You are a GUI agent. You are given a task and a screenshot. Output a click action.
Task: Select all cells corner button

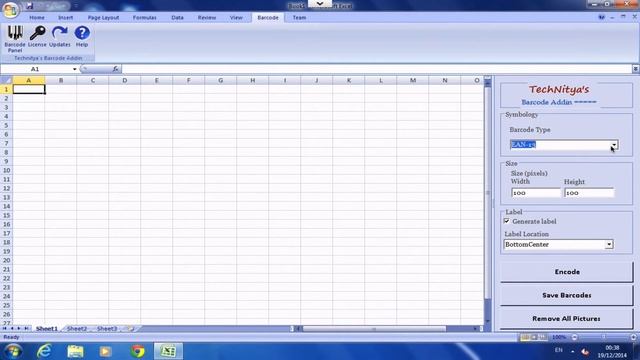[6, 80]
